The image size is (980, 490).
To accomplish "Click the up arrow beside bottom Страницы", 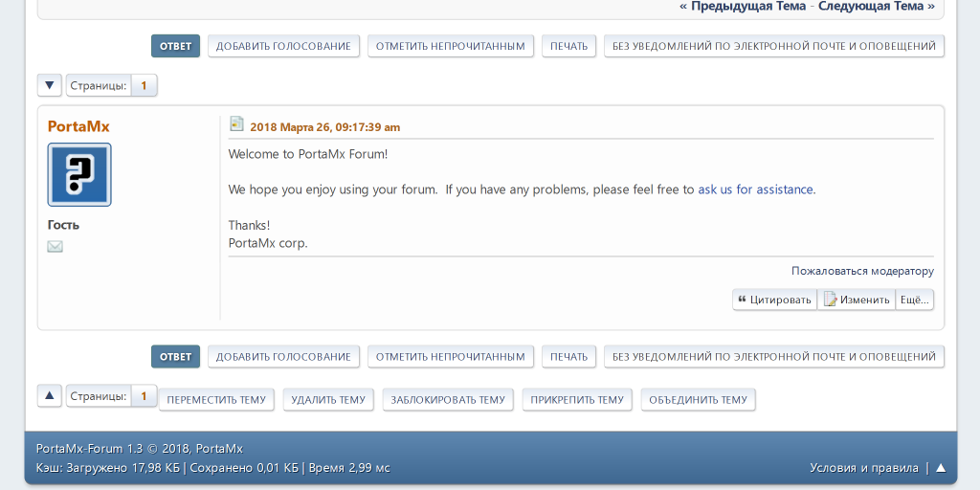I will 50,395.
